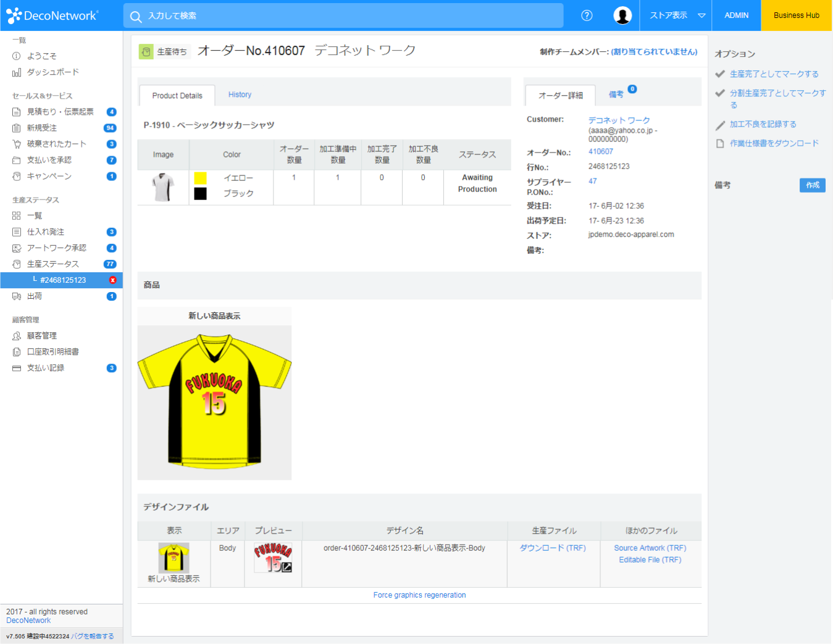Click the 出荷 truck icon
The width and height of the screenshot is (833, 644).
pos(17,296)
